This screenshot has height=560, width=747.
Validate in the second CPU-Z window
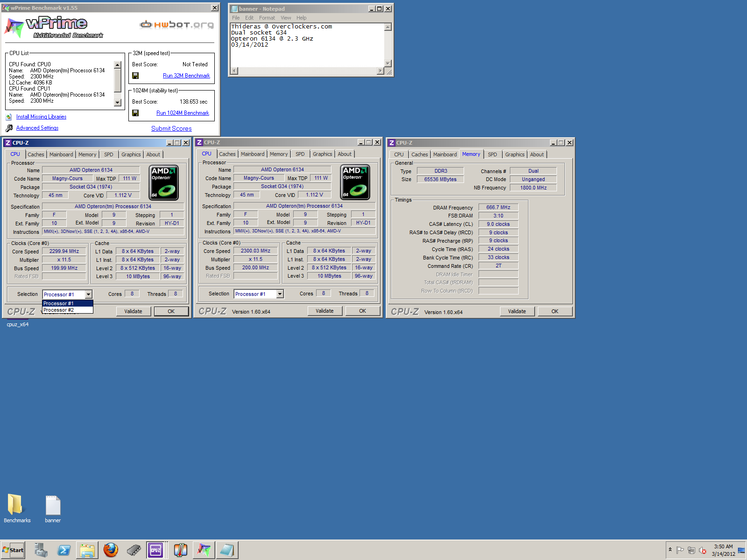tap(324, 311)
